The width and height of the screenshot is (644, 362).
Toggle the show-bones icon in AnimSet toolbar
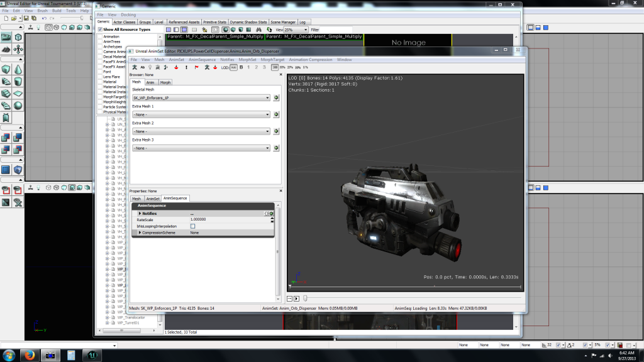[x=135, y=67]
